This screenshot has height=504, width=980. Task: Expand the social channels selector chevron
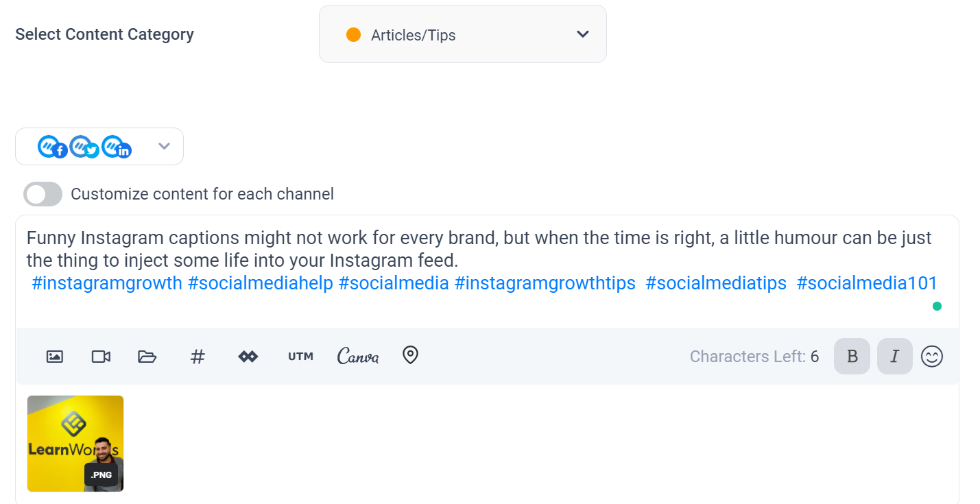[164, 146]
